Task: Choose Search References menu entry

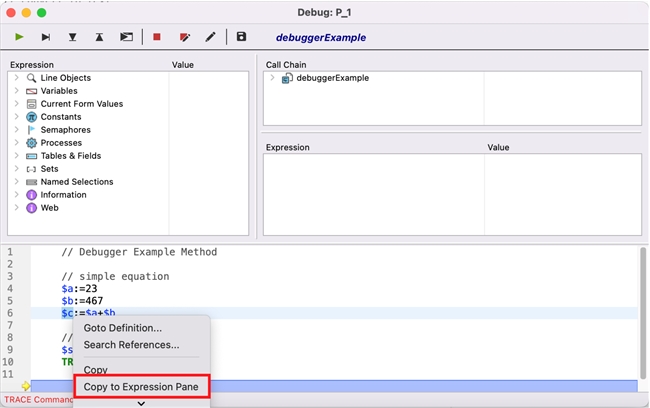Action: 131,345
